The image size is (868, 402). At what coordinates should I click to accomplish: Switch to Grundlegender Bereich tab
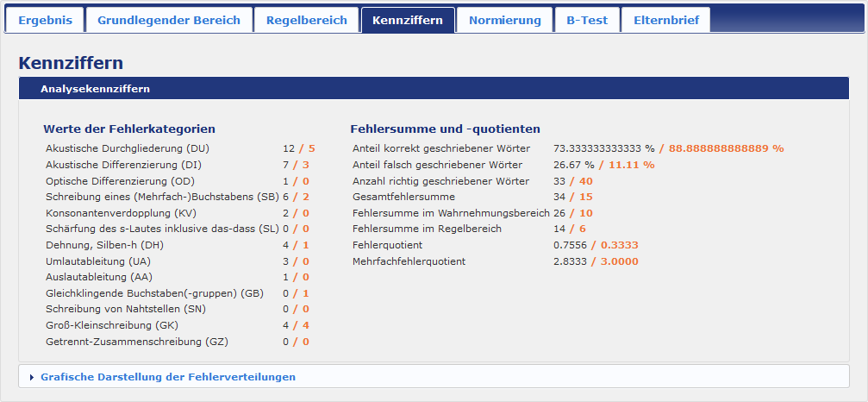pyautogui.click(x=169, y=20)
